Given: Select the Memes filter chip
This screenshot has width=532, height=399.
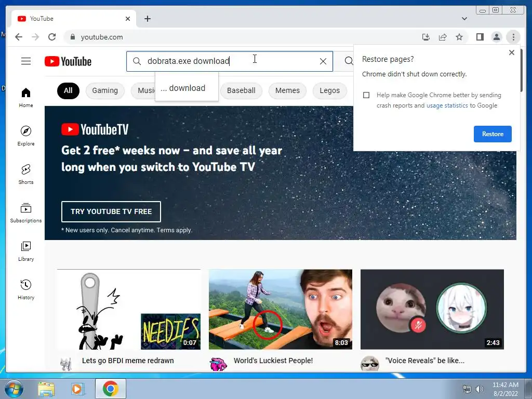Looking at the screenshot, I should click(x=287, y=90).
